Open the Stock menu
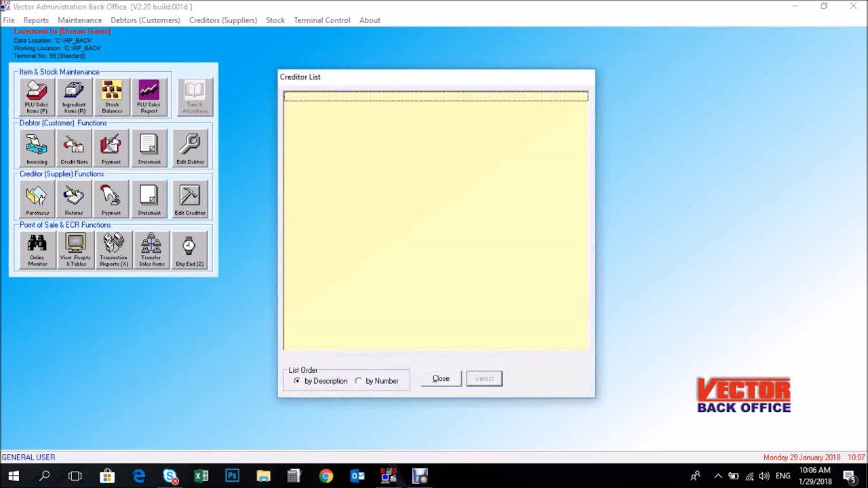 [x=275, y=20]
